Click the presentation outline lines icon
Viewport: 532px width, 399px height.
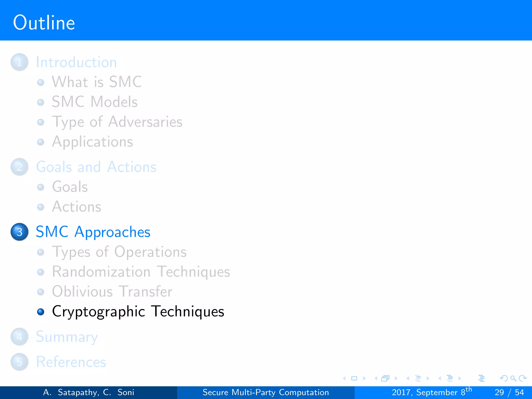[481, 378]
